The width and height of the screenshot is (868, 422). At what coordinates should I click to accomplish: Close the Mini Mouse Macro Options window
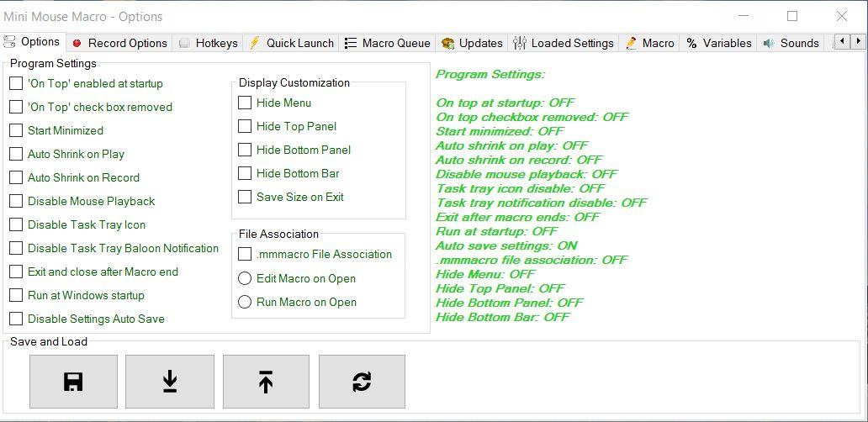click(841, 16)
